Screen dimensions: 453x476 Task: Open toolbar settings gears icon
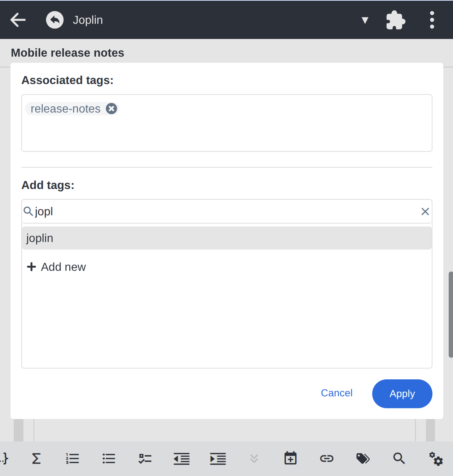(436, 459)
